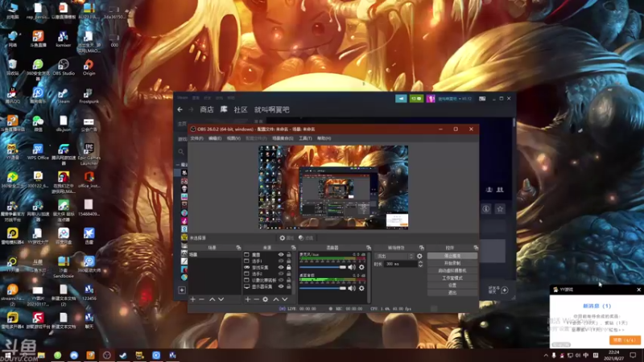This screenshot has height=362, width=644.
Task: Click 停止推流 to stop streaming
Action: [x=452, y=256]
